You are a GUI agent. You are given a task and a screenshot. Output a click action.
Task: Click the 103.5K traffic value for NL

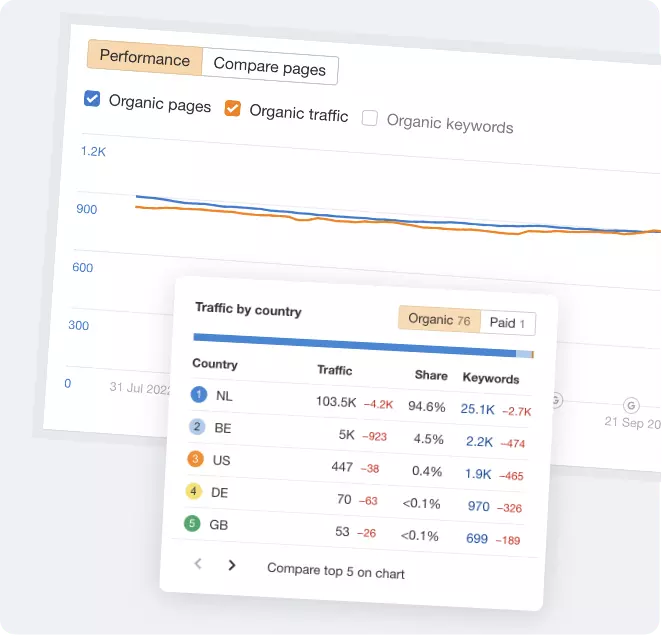tap(336, 402)
